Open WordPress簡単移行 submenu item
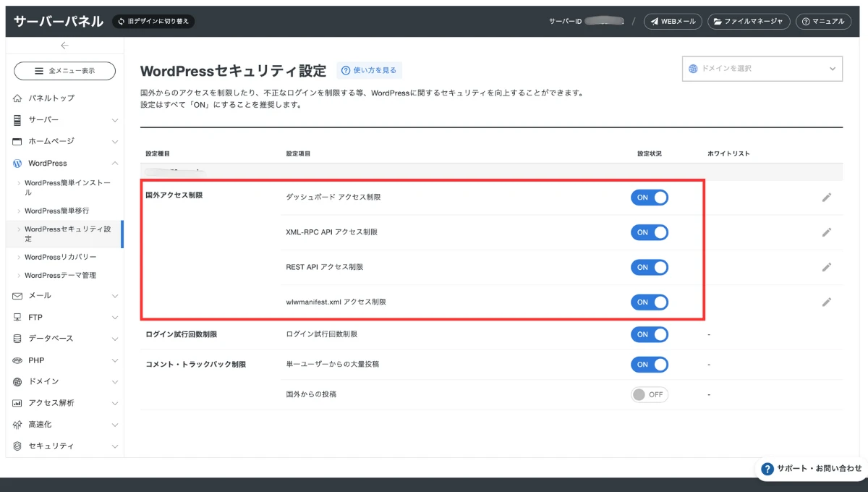Screen dimensions: 868x492 click(56, 211)
